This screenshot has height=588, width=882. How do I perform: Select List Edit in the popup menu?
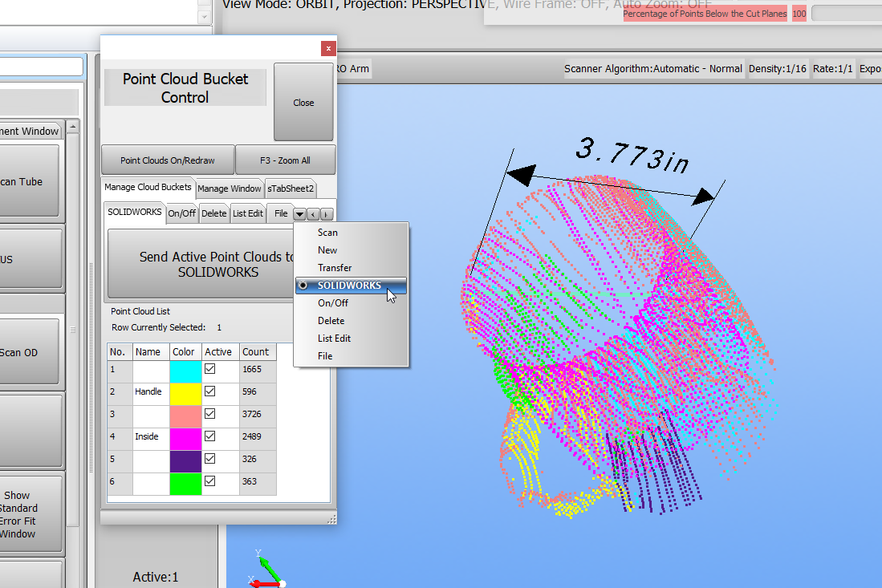334,339
